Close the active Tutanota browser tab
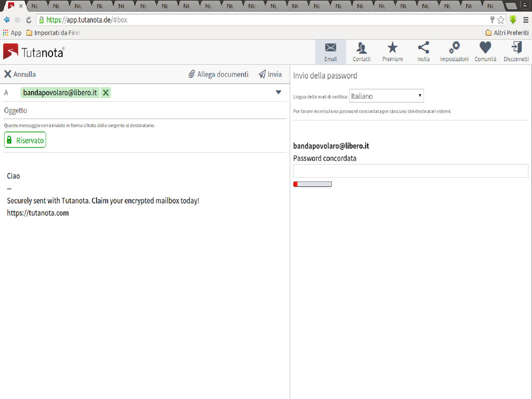Viewport: 532px width, 399px height. pyautogui.click(x=21, y=6)
